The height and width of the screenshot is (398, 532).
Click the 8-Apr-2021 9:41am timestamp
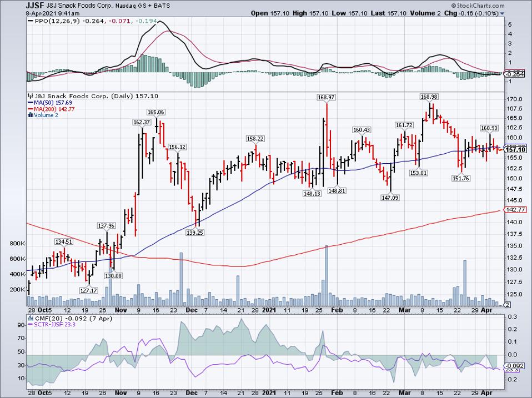(x=53, y=13)
